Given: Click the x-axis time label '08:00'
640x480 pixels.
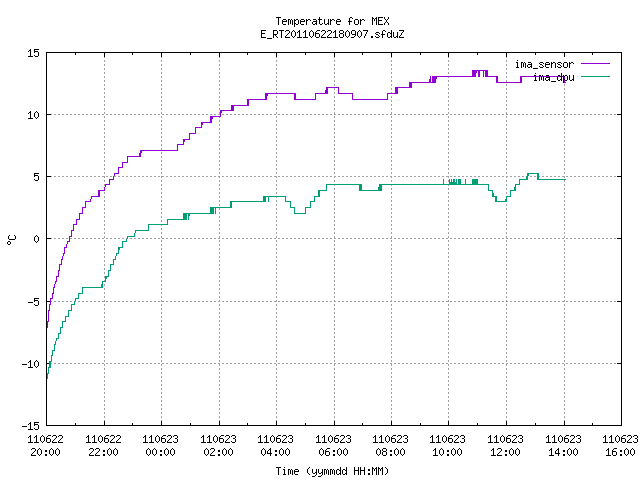Looking at the screenshot, I should [391, 452].
